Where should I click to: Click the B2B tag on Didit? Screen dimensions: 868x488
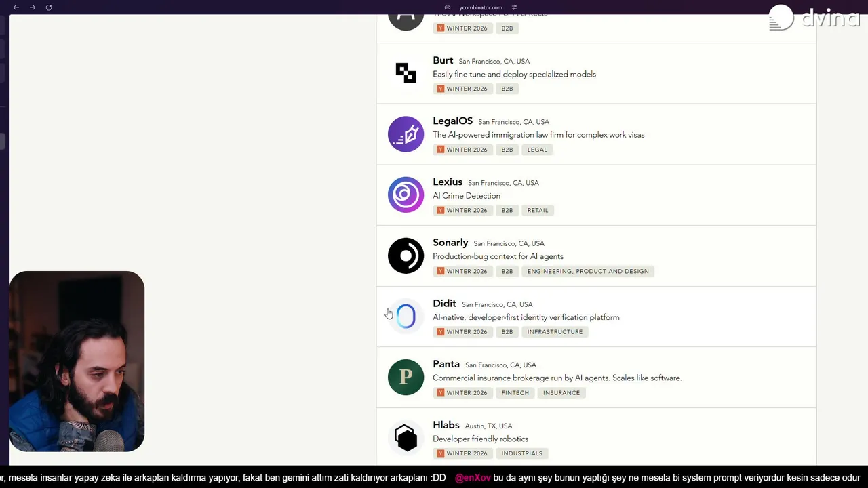coord(507,331)
